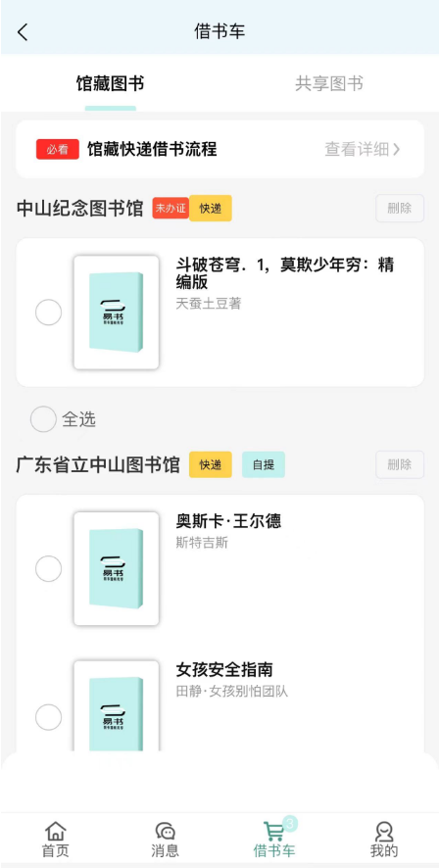
Task: Click 删除 button for 广东省立中山图书馆
Action: coord(400,464)
